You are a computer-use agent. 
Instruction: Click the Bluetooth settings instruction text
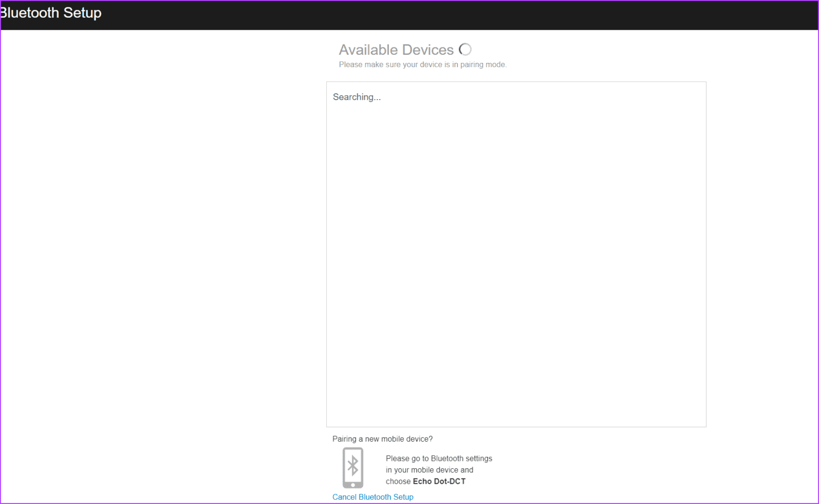439,458
